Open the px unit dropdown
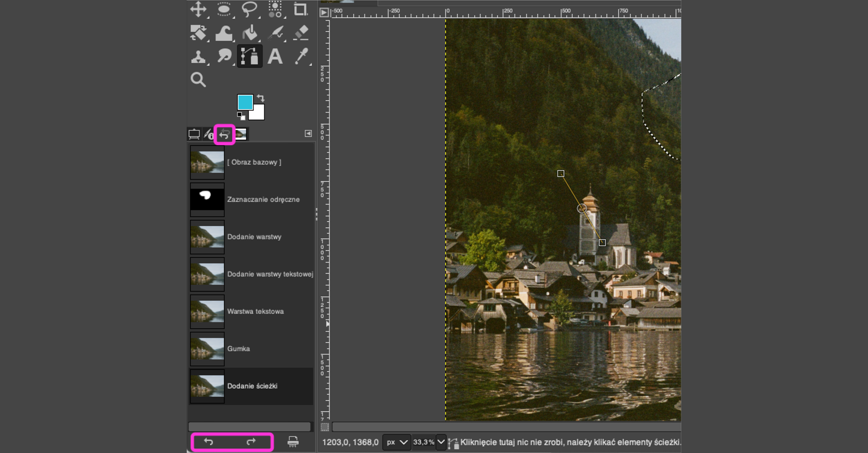 (x=397, y=442)
